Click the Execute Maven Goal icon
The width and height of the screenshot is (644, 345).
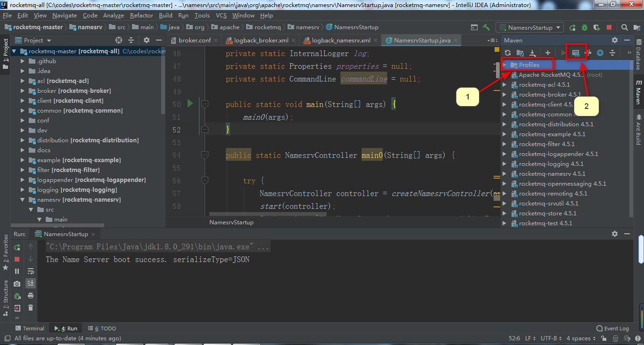pyautogui.click(x=576, y=53)
